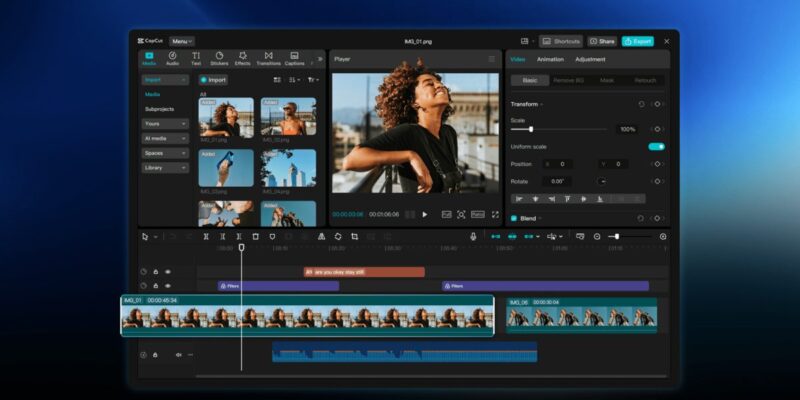
Task: Add keyframe for Position
Action: (657, 164)
